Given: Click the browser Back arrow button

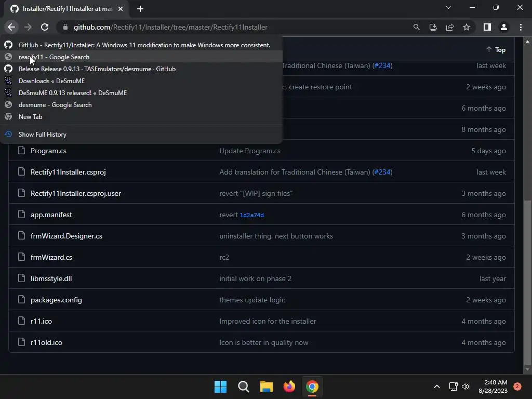Looking at the screenshot, I should coord(11,27).
